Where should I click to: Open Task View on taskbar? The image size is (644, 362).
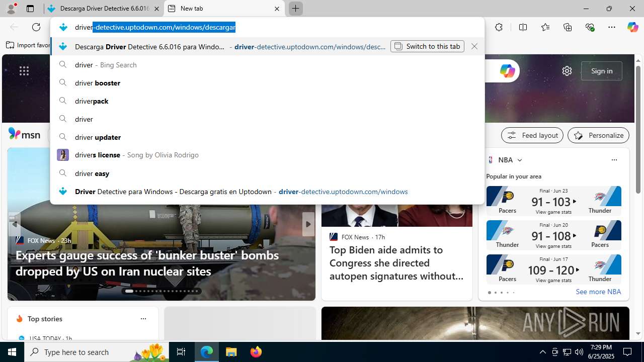pos(181,352)
